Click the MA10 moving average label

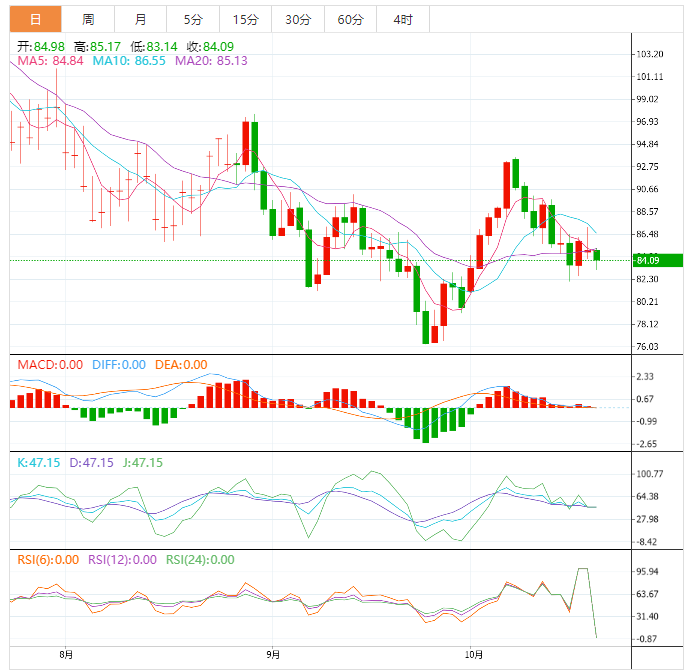pos(129,61)
